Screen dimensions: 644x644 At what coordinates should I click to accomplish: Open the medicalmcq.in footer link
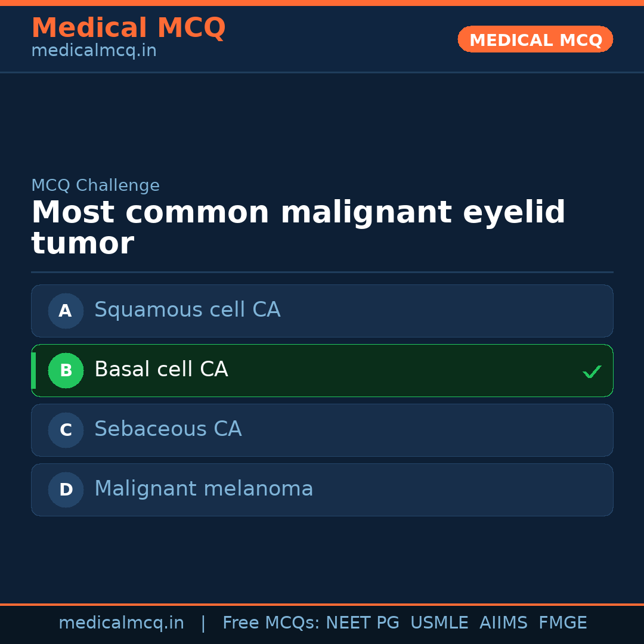[x=122, y=622]
